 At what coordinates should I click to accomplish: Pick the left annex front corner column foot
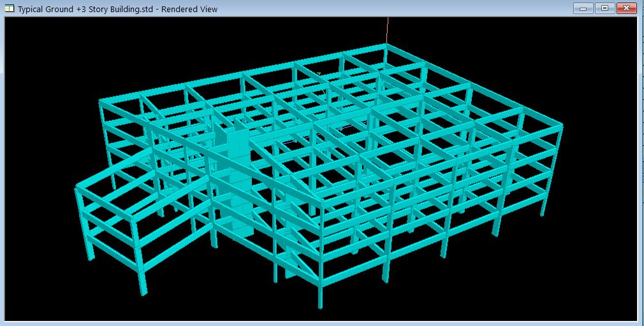[142, 290]
